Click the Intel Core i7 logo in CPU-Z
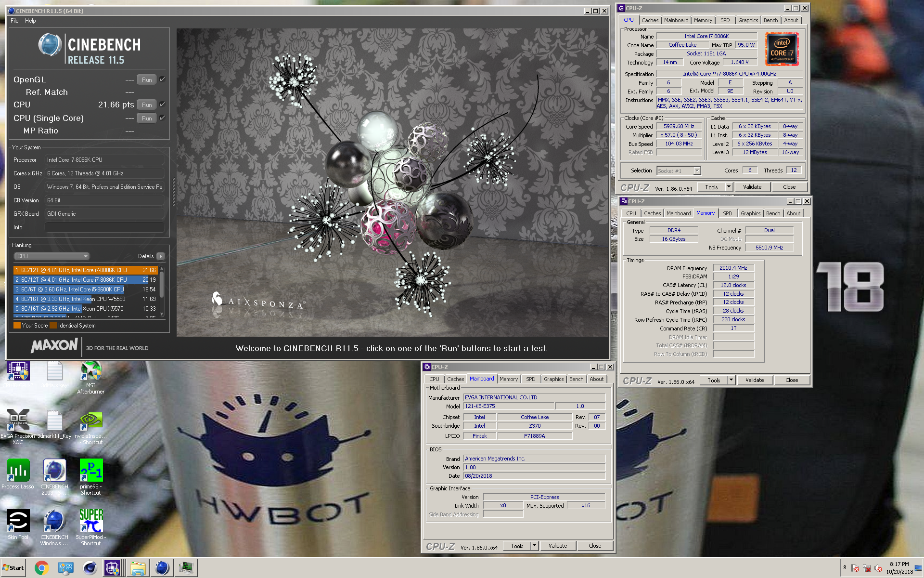The height and width of the screenshot is (578, 924). point(782,49)
